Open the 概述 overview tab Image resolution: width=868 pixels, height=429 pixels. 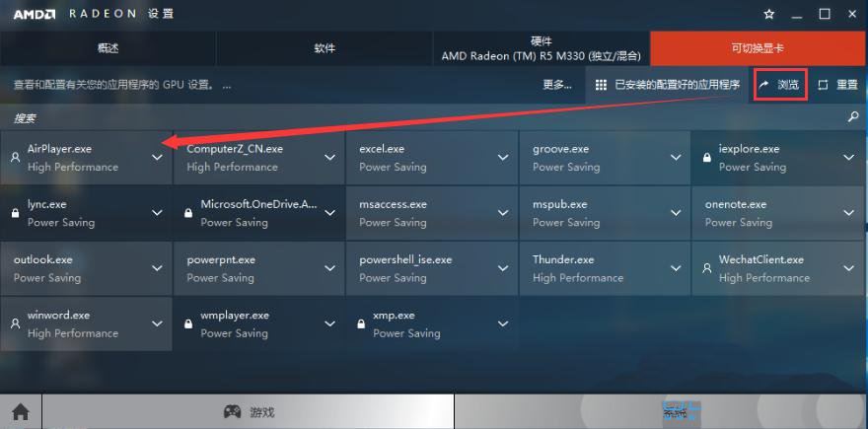pos(108,48)
